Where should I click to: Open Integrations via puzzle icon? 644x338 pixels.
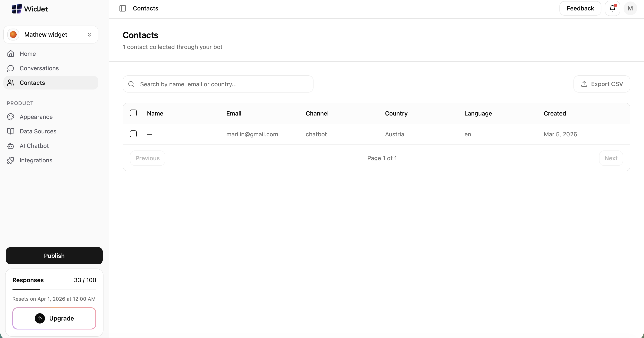[10, 160]
